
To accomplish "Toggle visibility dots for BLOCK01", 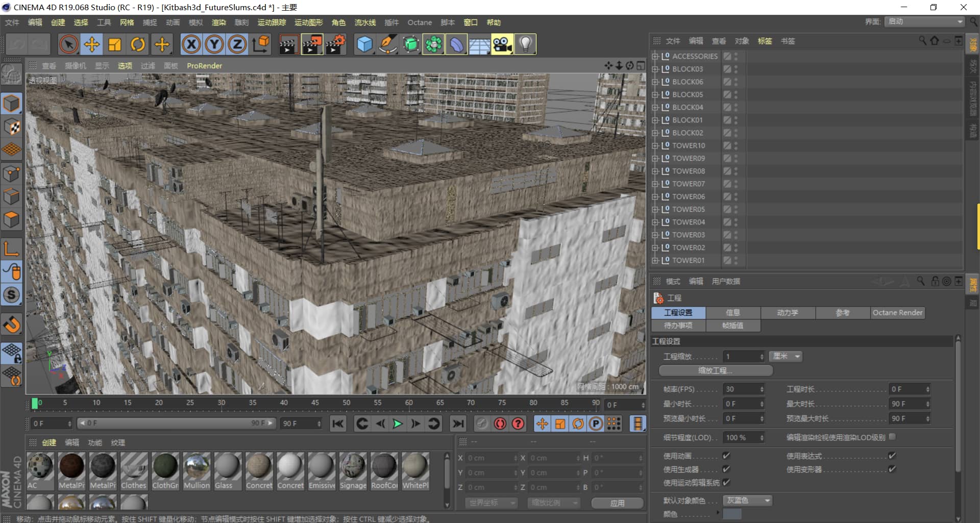I will (736, 120).
